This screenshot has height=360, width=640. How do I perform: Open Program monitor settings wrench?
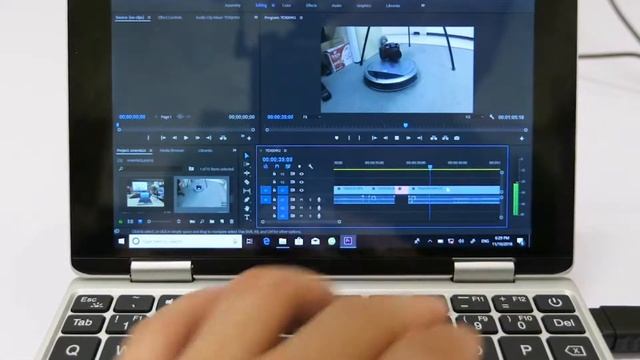coord(492,117)
